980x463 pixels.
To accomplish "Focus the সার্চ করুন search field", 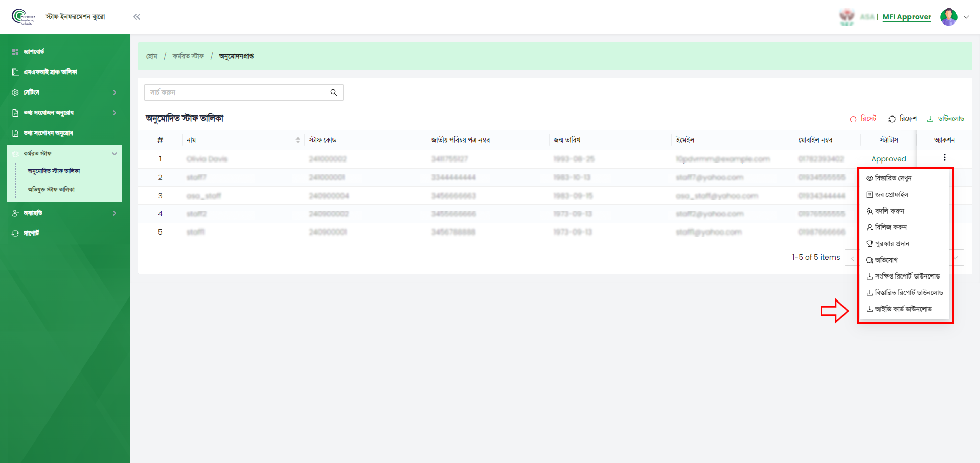I will 243,92.
